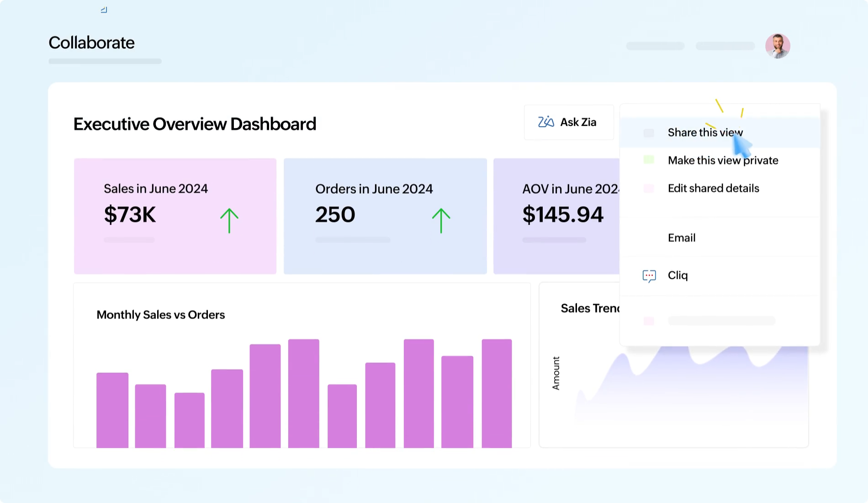Open the Executive Overview Dashboard title
Screen dimensions: 868x503
pyautogui.click(x=195, y=123)
